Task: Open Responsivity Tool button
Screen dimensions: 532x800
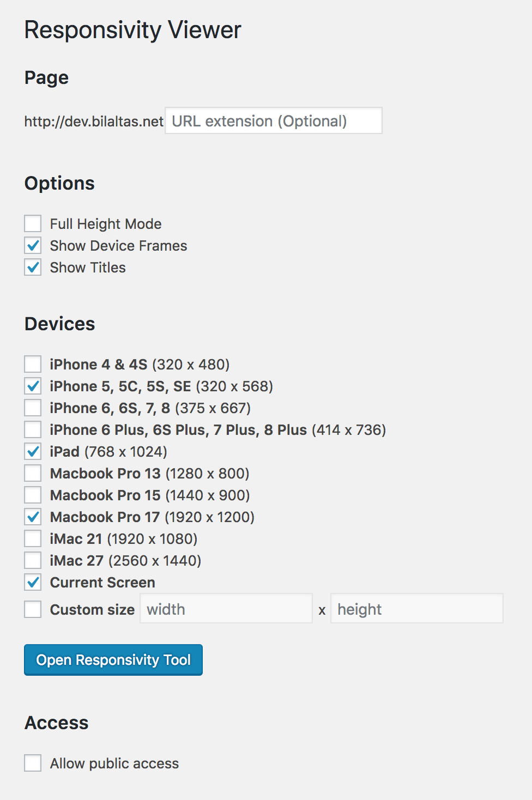Action: pos(113,660)
